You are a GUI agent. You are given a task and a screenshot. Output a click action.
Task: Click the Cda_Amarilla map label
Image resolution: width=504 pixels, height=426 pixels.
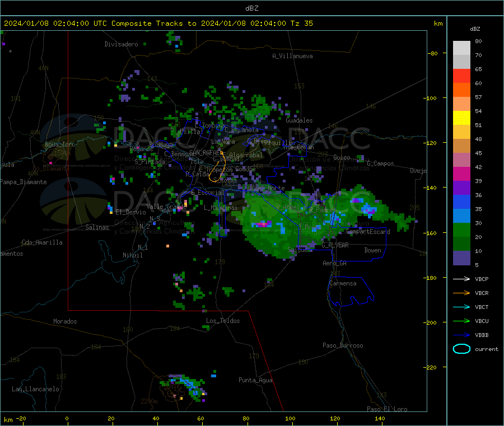click(x=43, y=242)
